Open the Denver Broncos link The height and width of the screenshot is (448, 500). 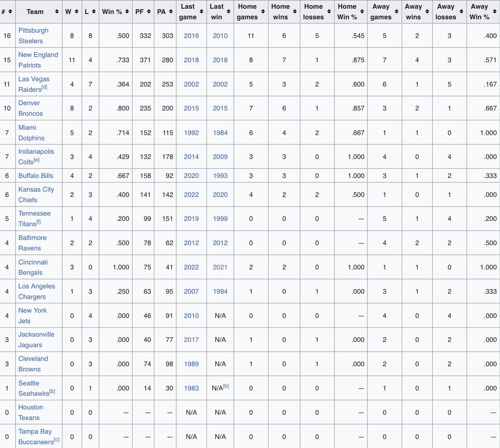(30, 108)
